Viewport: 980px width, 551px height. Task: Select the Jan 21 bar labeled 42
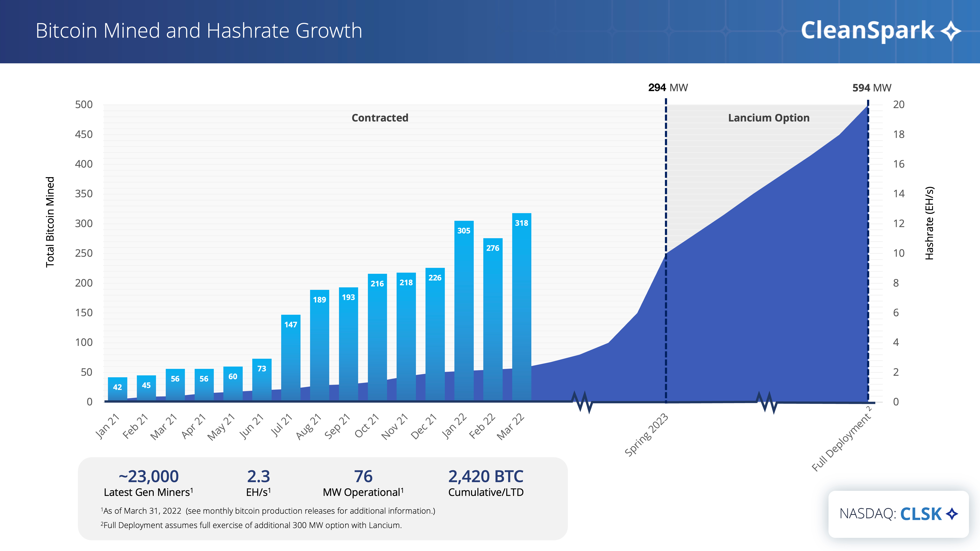coord(118,389)
